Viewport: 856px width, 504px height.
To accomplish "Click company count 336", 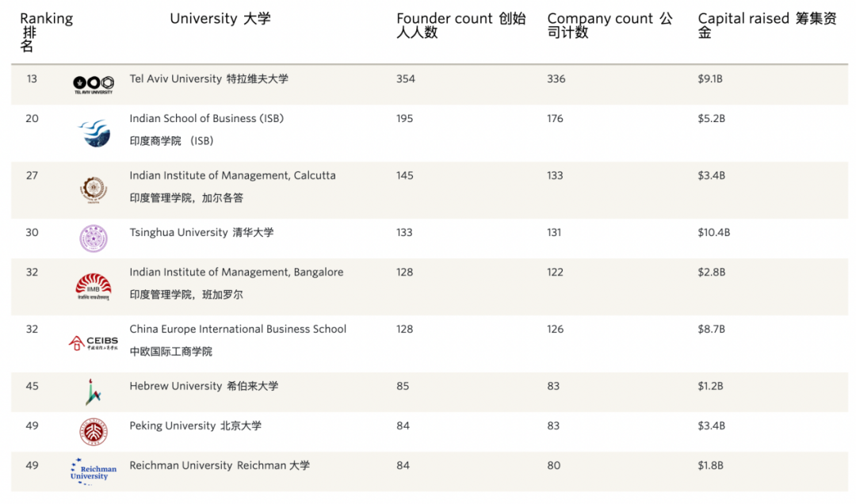I will point(556,78).
